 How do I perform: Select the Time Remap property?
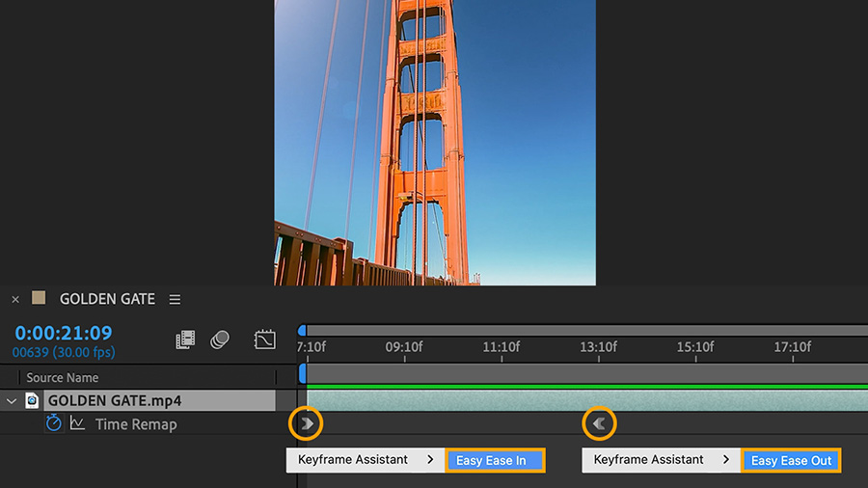[x=136, y=424]
